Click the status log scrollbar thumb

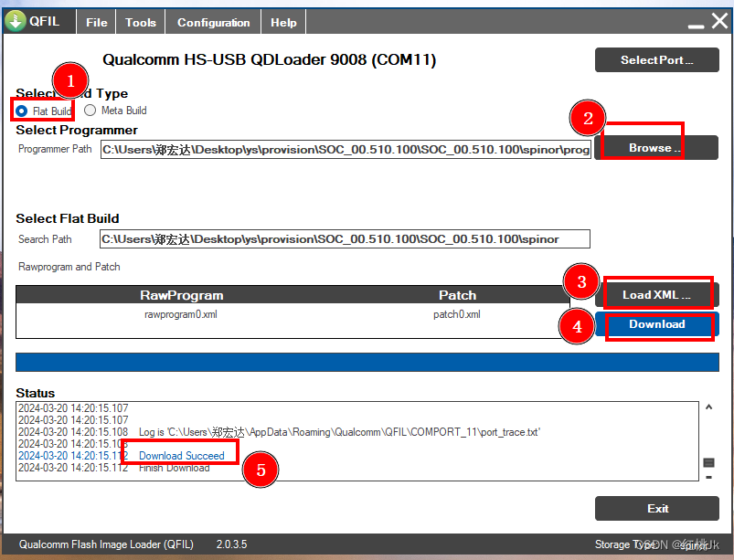pyautogui.click(x=708, y=462)
